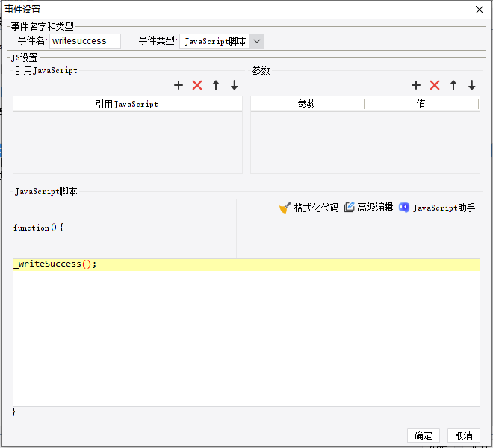Move parameter row up

[453, 85]
